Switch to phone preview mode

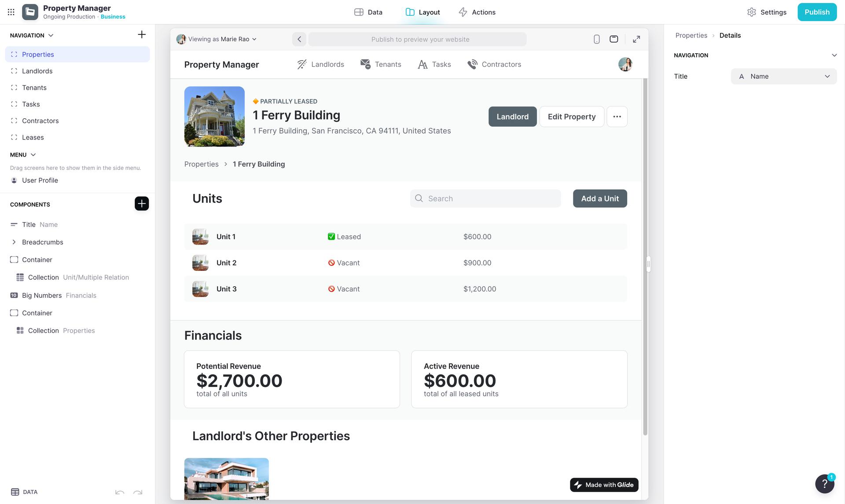596,39
